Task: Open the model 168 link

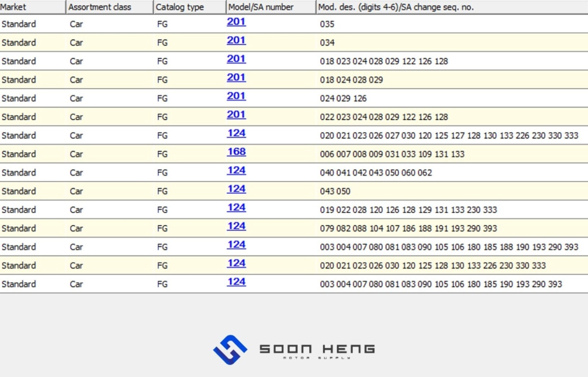Action: tap(236, 152)
